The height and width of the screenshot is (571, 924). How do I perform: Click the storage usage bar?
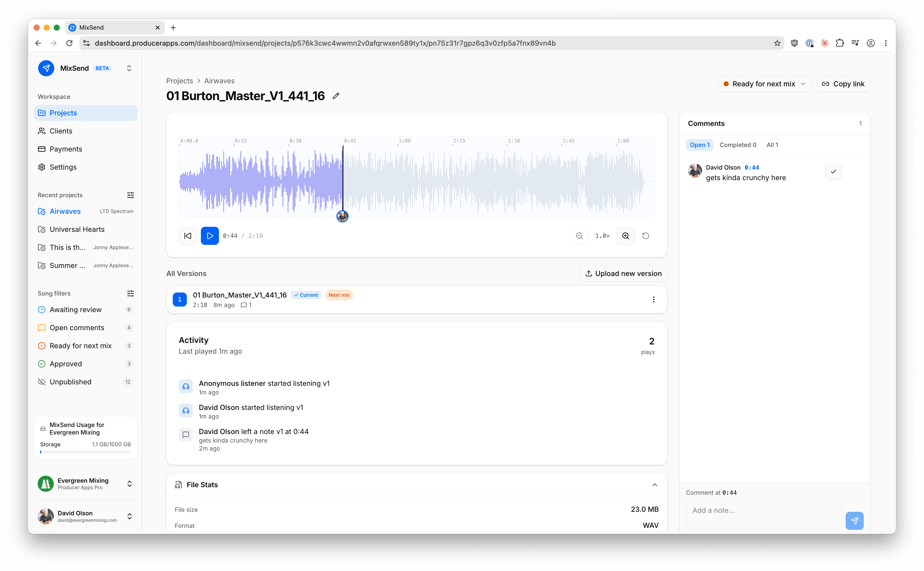point(85,452)
